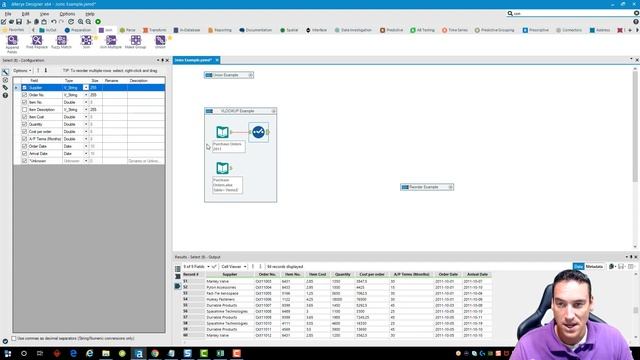
Task: Uncheck the Order No. field checkbox
Action: tap(24, 95)
